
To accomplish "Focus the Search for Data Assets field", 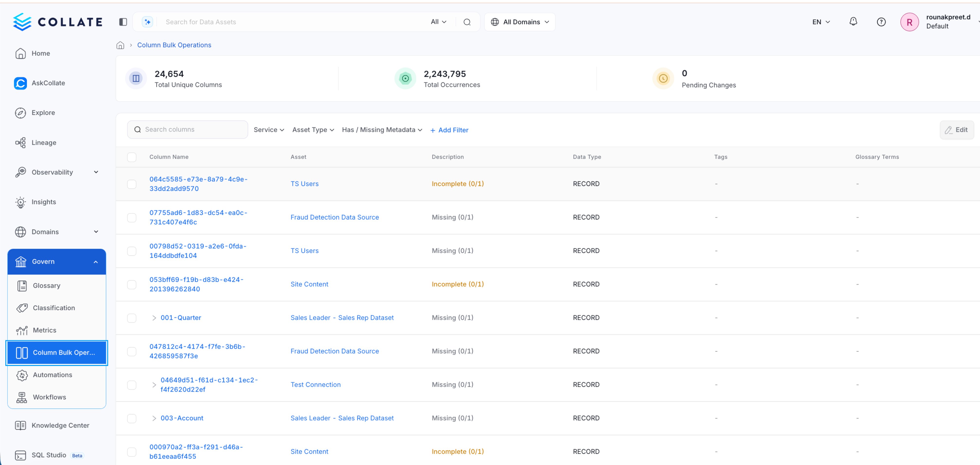I will pyautogui.click(x=293, y=22).
